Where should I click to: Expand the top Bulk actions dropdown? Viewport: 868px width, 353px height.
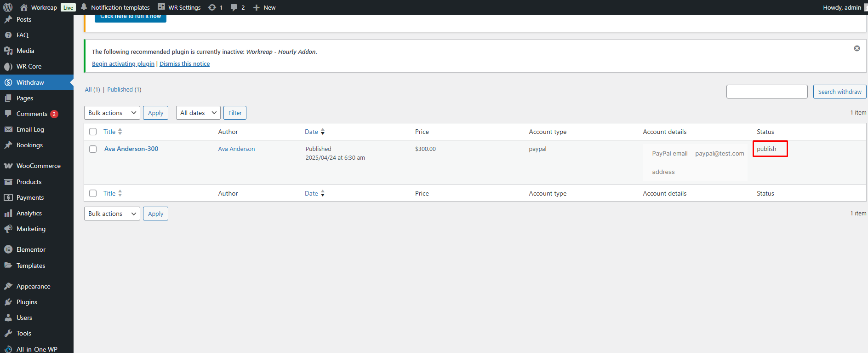[112, 113]
